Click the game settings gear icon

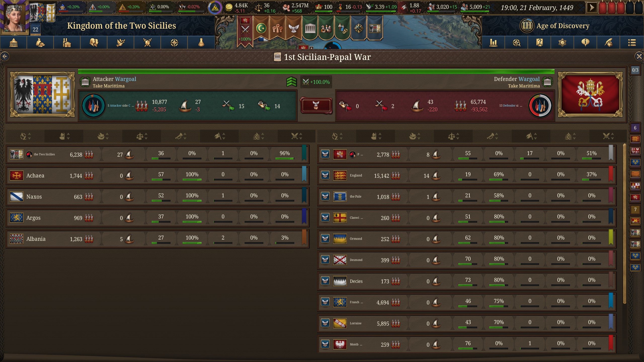click(x=562, y=42)
